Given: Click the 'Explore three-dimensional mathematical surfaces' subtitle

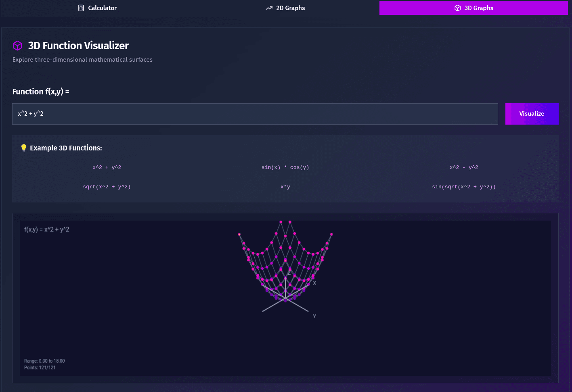Looking at the screenshot, I should pos(82,60).
